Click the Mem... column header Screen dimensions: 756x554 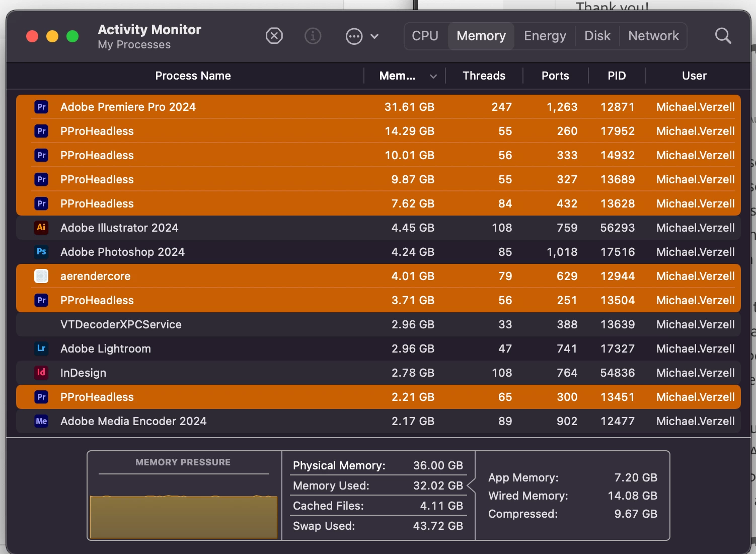pyautogui.click(x=398, y=76)
